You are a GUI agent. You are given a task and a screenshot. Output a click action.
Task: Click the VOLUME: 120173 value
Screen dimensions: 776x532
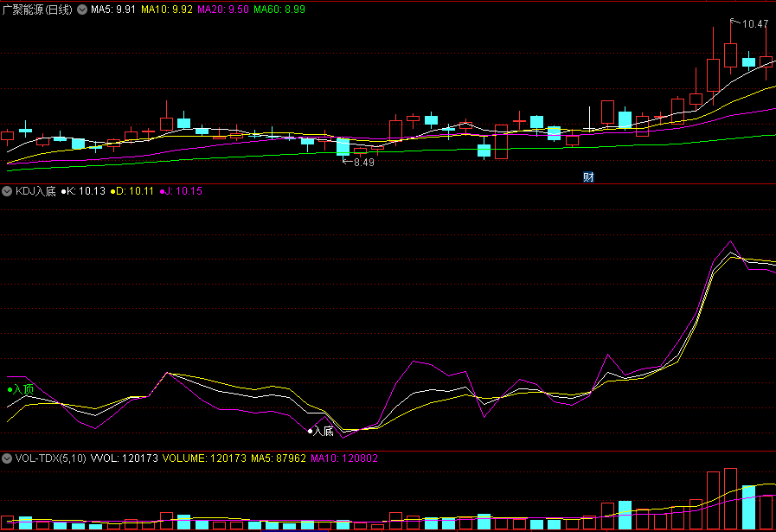tap(204, 458)
